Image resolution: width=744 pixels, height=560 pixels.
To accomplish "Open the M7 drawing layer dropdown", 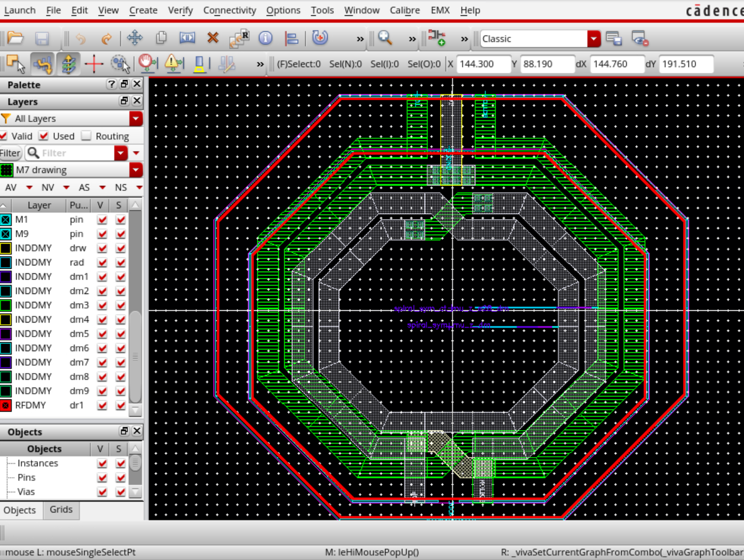I will [x=136, y=170].
